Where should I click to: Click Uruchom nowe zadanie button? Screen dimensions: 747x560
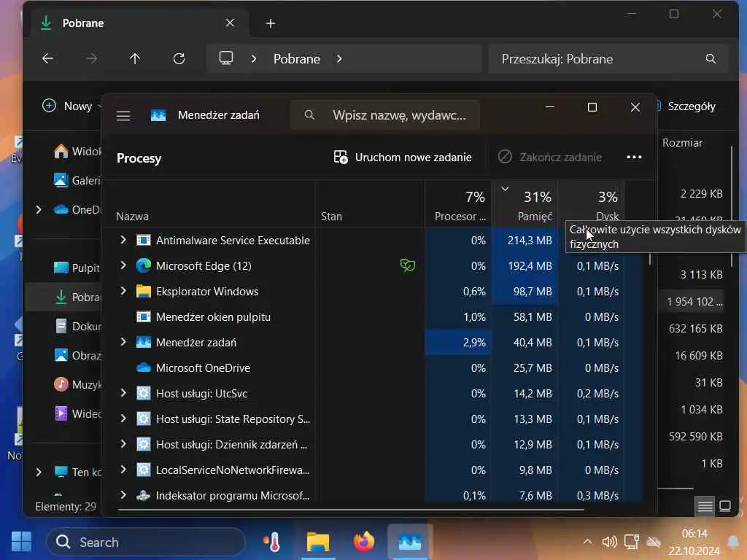tap(403, 157)
